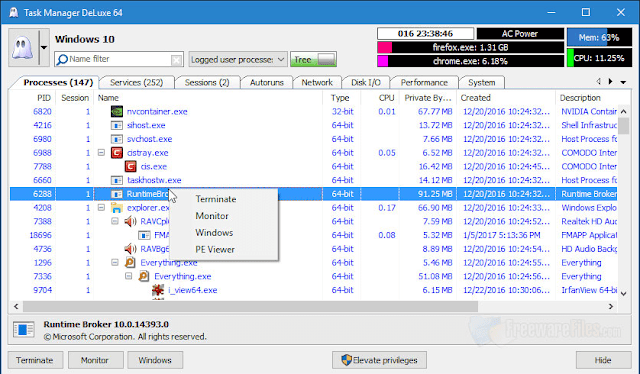Click explorer.exe folder icon

coord(117,208)
